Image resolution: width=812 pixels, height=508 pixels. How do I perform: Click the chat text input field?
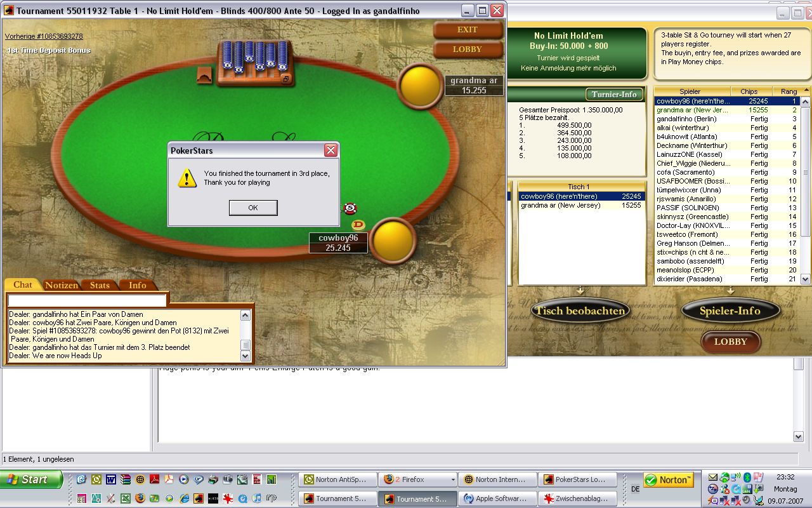(87, 300)
